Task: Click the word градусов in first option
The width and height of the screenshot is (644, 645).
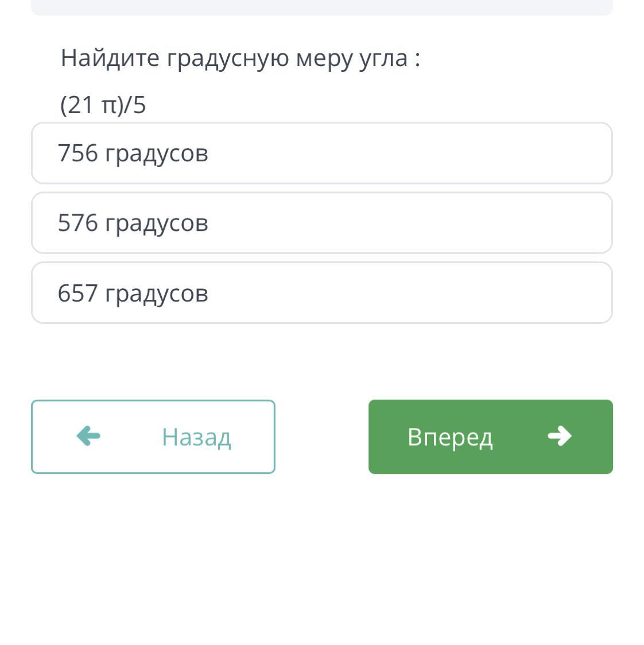Action: click(157, 155)
